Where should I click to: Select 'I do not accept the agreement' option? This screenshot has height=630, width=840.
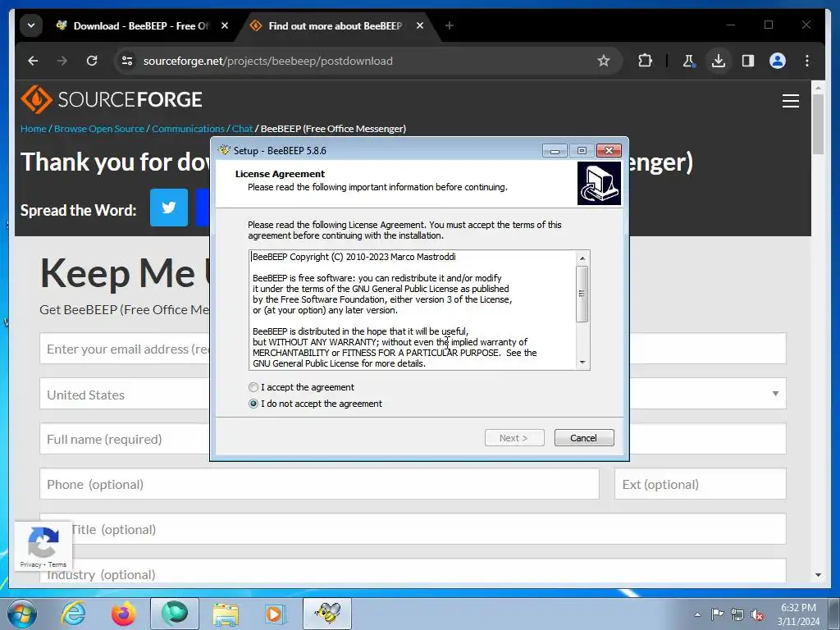253,404
